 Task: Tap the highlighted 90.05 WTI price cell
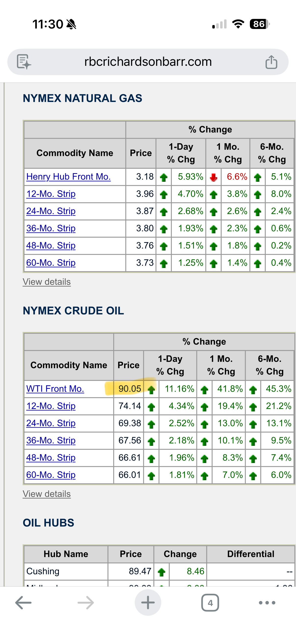pyautogui.click(x=129, y=389)
